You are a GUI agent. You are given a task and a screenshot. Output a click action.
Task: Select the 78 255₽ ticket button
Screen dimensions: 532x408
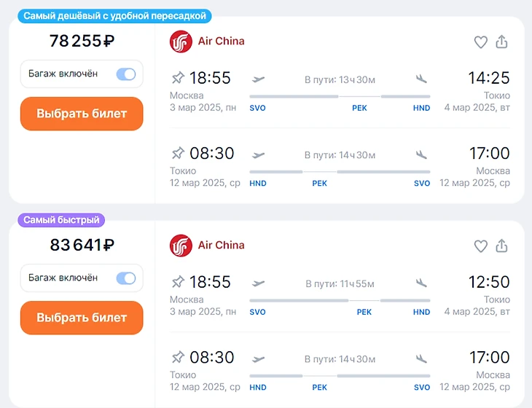click(x=82, y=114)
